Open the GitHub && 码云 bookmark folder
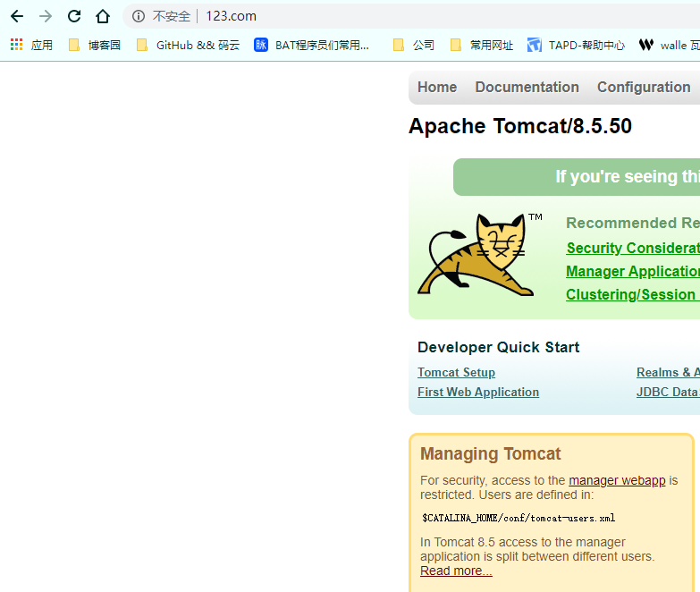The image size is (700, 592). pyautogui.click(x=188, y=45)
